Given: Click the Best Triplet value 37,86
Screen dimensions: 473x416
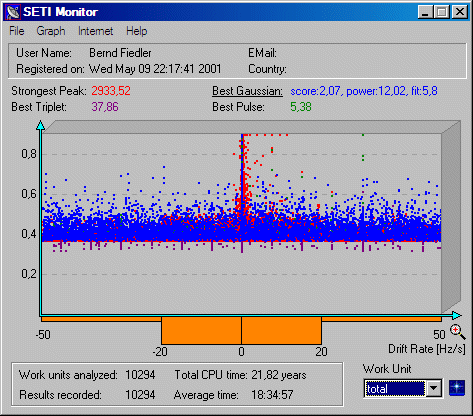Looking at the screenshot, I should point(105,107).
